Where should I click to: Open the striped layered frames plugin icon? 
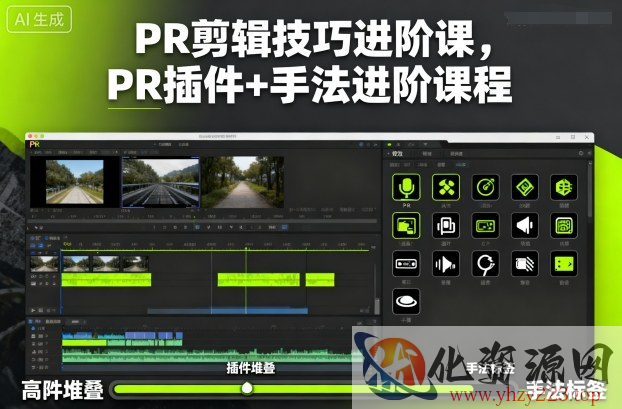click(525, 263)
